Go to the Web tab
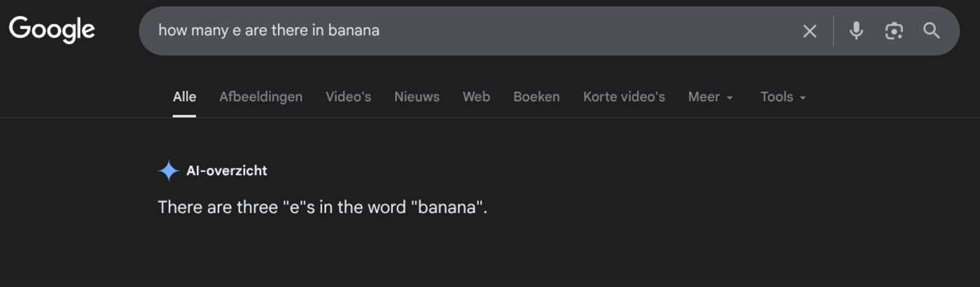980x287 pixels. click(x=476, y=97)
